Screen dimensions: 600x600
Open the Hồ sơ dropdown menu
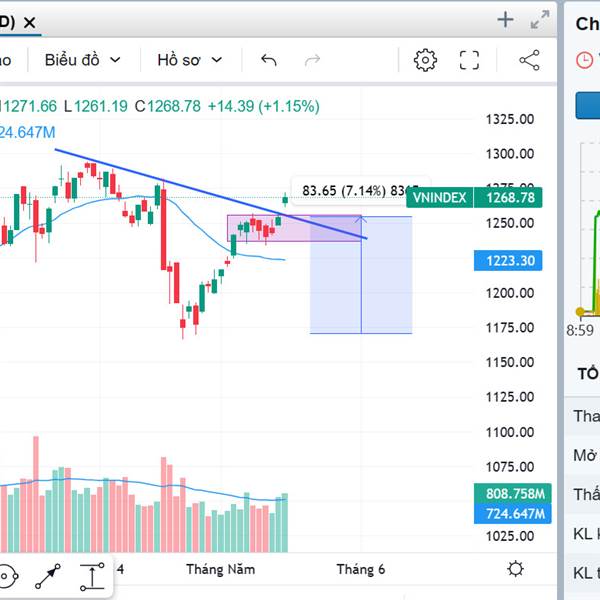[x=190, y=60]
